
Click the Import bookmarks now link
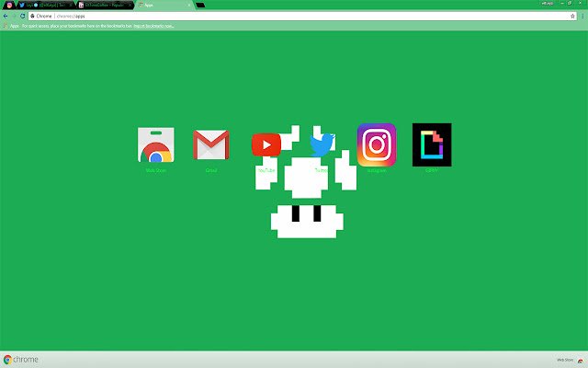click(x=153, y=26)
